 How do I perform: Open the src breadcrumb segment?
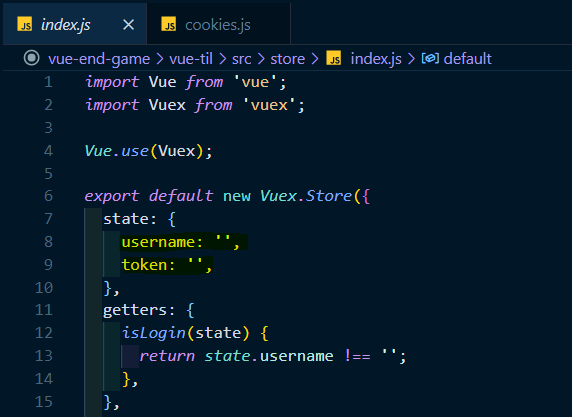point(241,59)
